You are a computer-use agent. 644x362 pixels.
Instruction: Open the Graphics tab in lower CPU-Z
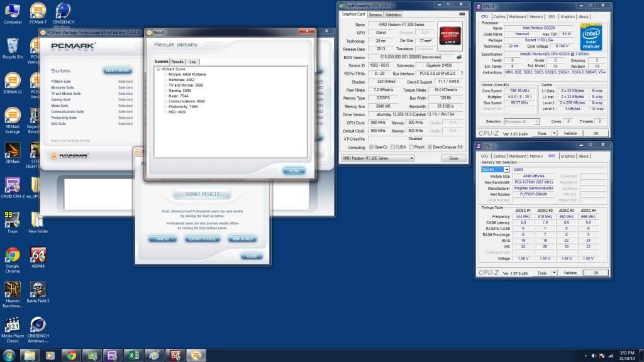tap(567, 156)
